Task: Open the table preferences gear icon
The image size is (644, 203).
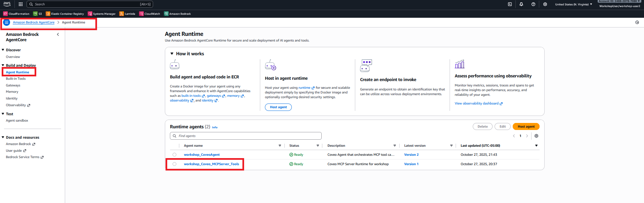Action: (536, 136)
